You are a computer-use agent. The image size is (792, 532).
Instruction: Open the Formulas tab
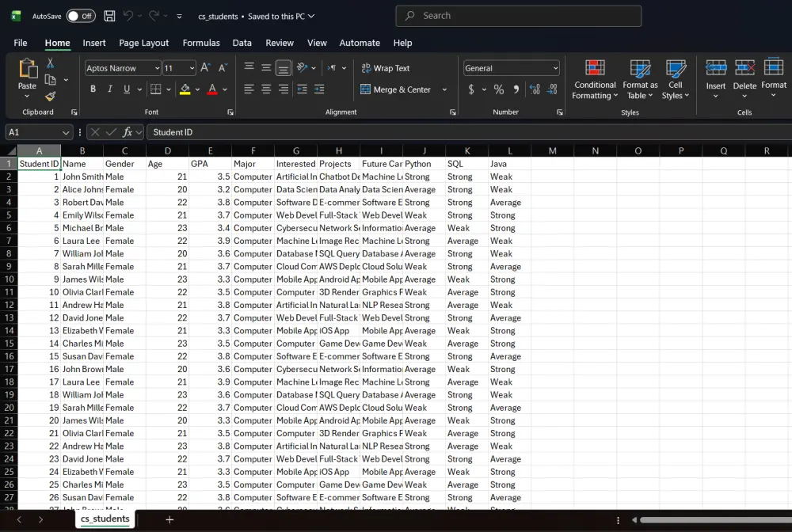point(201,43)
